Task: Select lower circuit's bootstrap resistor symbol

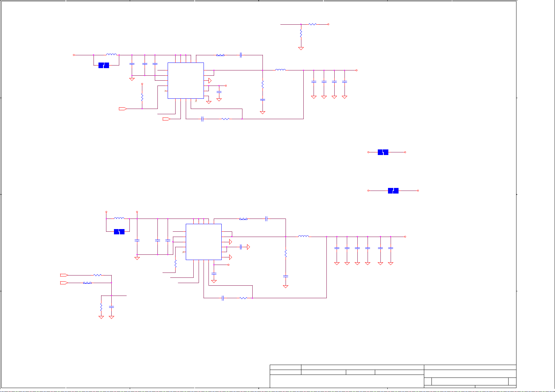Action: (x=243, y=219)
